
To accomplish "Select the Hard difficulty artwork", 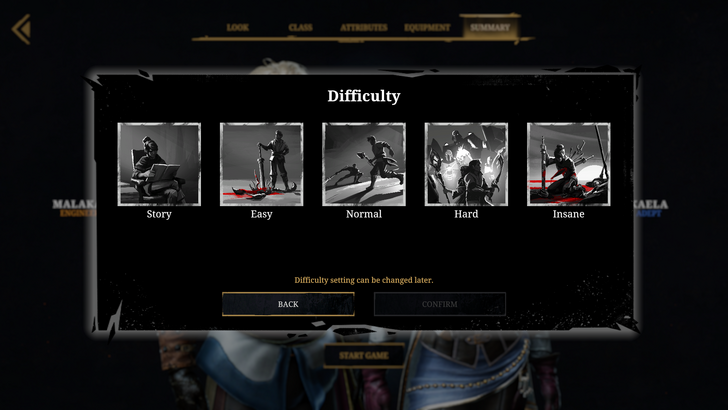I will point(466,164).
